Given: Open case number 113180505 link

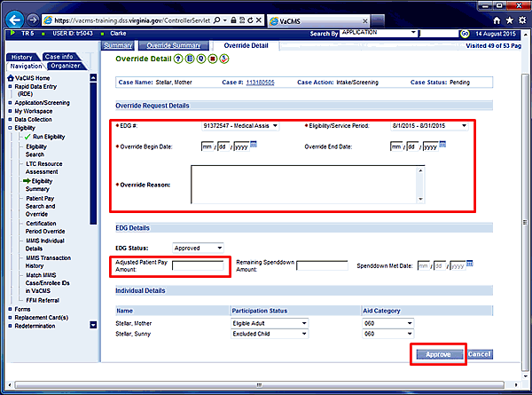Looking at the screenshot, I should 262,83.
